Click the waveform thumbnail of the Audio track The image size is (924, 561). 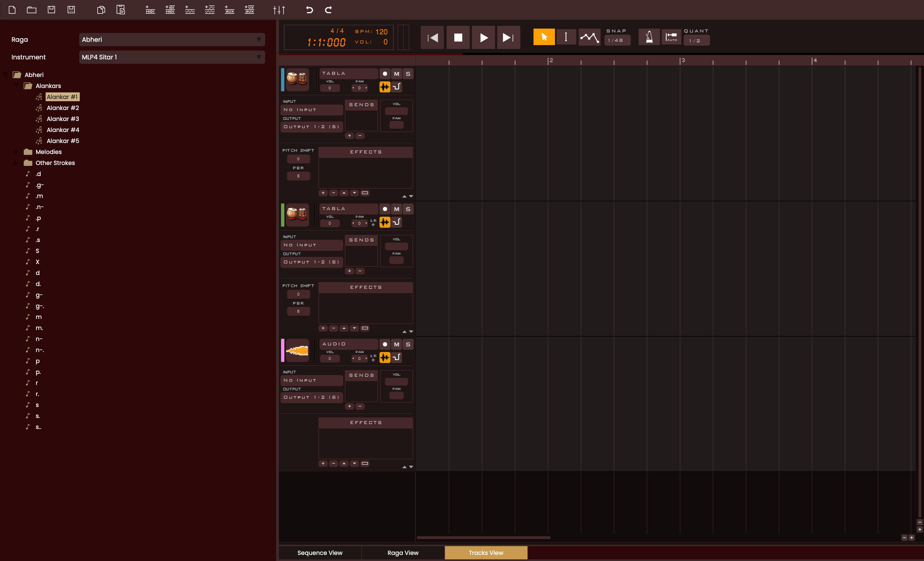click(297, 350)
